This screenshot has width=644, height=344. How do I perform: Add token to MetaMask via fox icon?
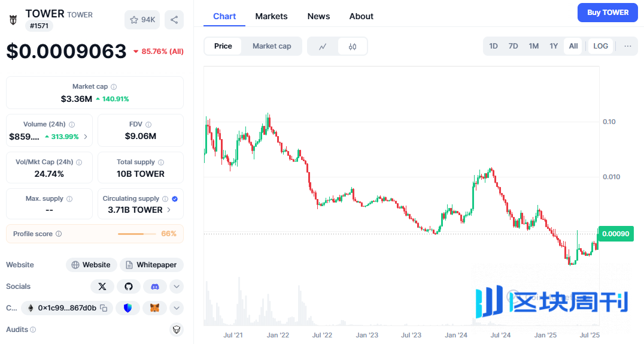click(x=154, y=308)
